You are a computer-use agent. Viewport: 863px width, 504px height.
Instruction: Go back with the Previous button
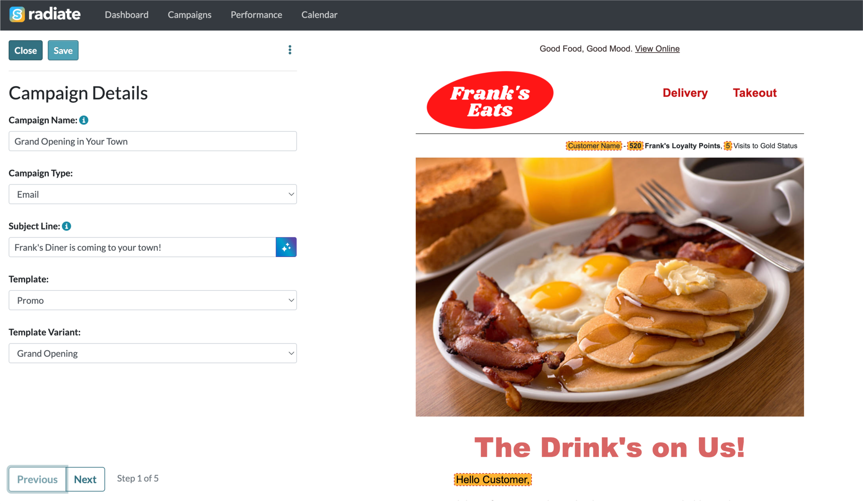click(37, 479)
